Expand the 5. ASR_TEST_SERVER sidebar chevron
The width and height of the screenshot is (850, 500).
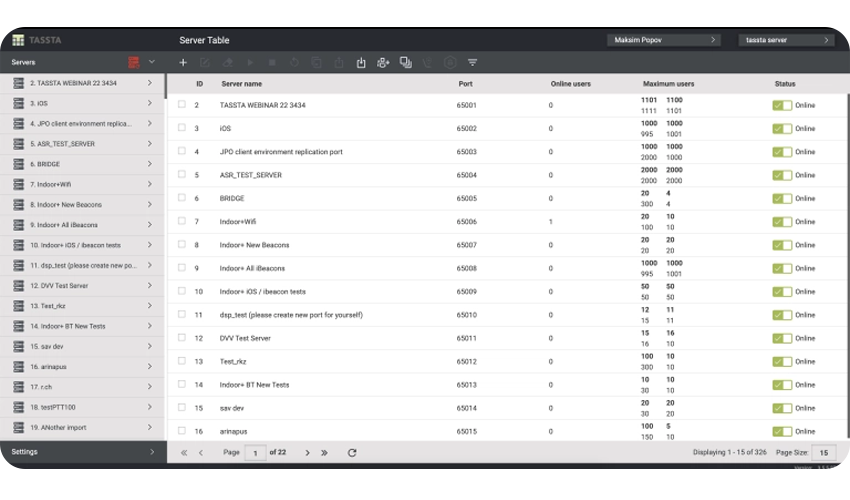(150, 144)
